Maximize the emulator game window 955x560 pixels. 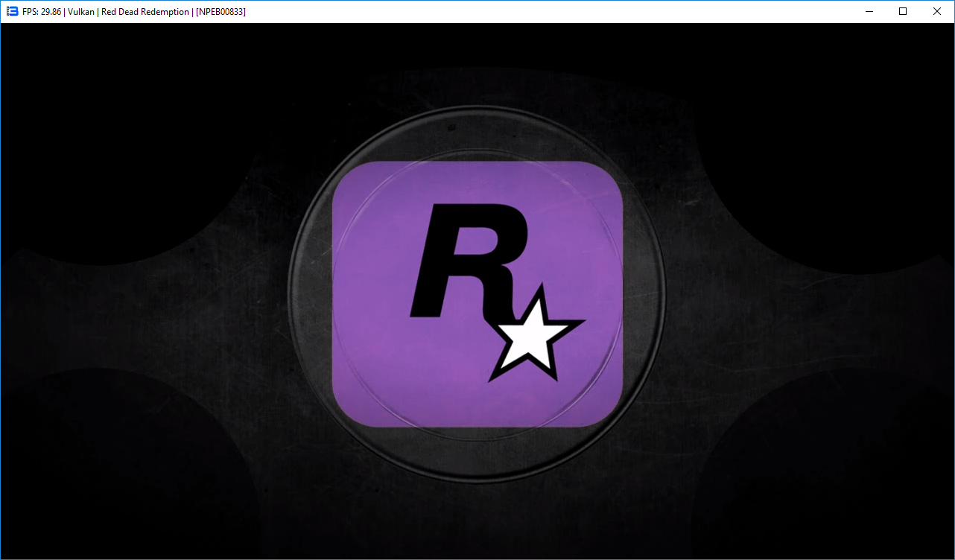tap(903, 11)
